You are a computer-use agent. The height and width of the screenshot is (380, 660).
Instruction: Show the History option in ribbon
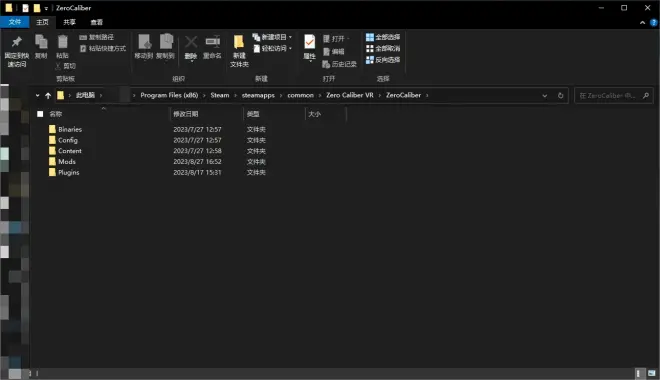339,64
